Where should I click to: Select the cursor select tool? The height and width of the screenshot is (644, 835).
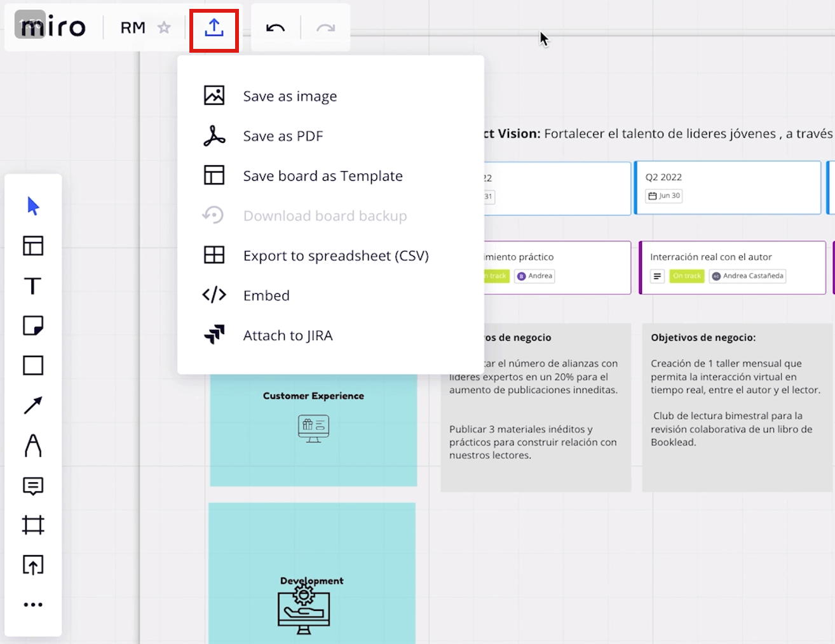point(33,206)
